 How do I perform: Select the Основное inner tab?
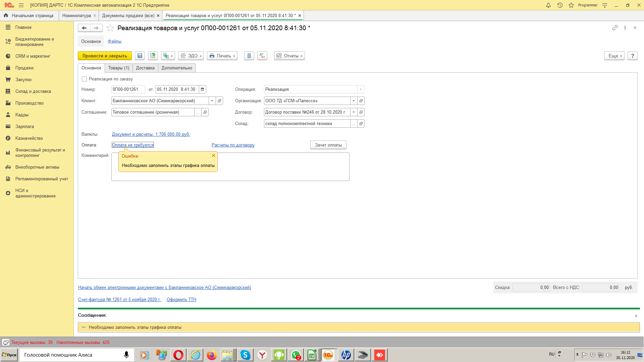click(91, 68)
